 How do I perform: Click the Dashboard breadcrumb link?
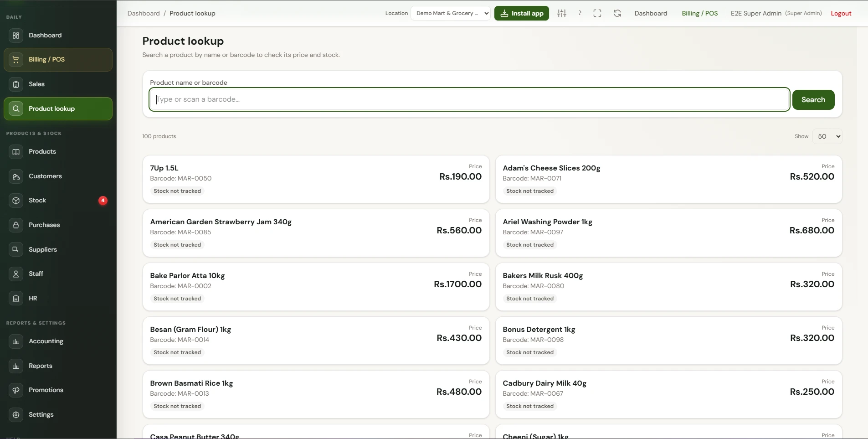(x=144, y=13)
